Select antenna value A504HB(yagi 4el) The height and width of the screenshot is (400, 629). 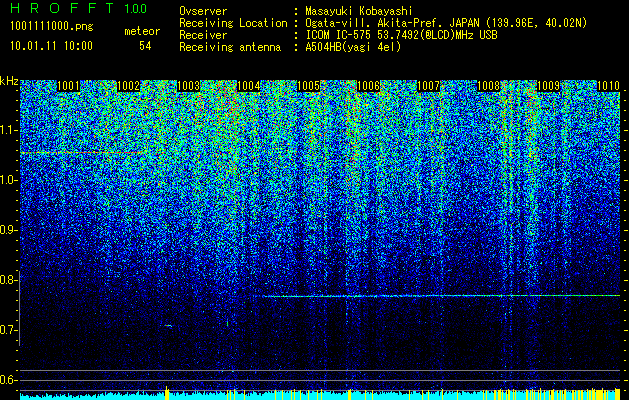coord(353,47)
